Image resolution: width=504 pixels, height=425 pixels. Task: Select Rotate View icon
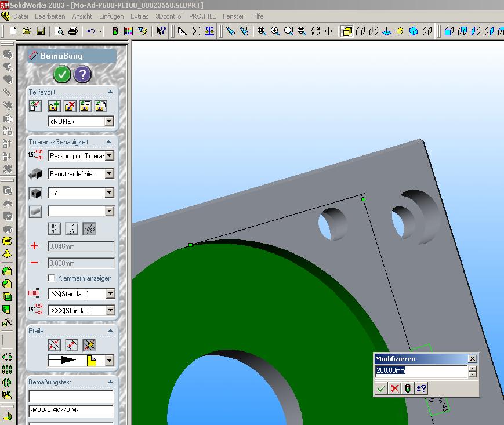316,31
